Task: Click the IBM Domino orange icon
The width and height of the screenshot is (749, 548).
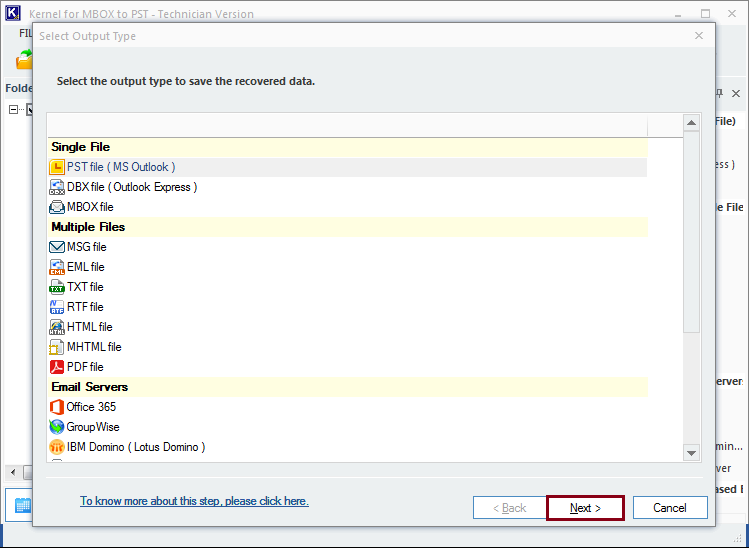Action: (x=57, y=447)
